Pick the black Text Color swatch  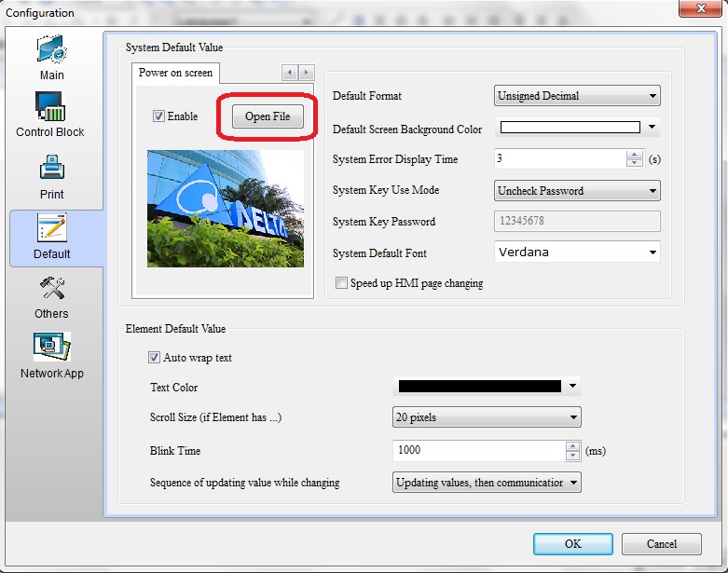click(479, 386)
